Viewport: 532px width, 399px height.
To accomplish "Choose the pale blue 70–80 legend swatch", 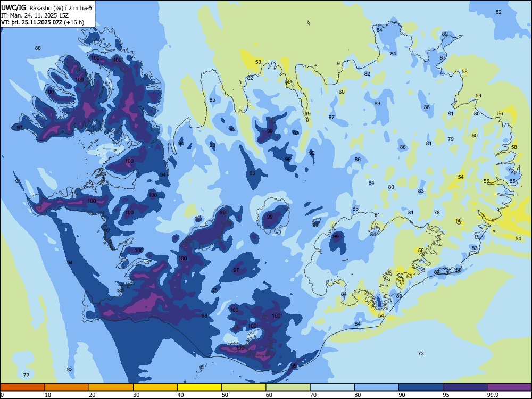I will point(332,387).
